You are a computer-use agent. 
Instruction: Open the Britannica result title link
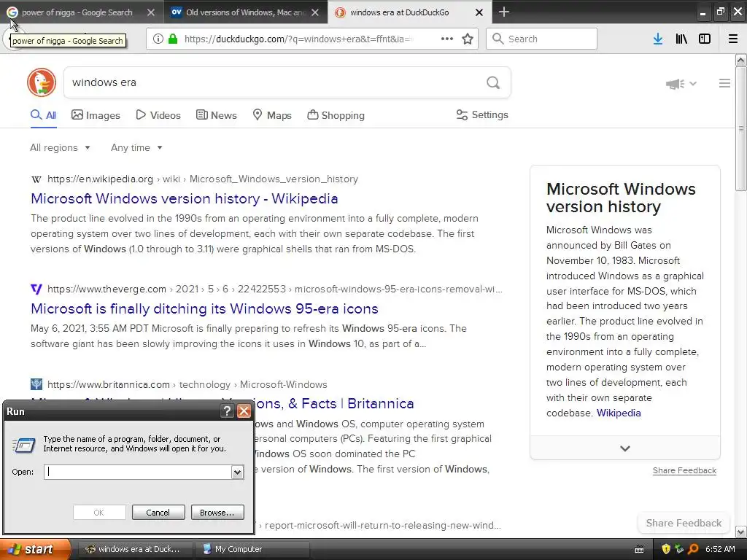tap(334, 403)
